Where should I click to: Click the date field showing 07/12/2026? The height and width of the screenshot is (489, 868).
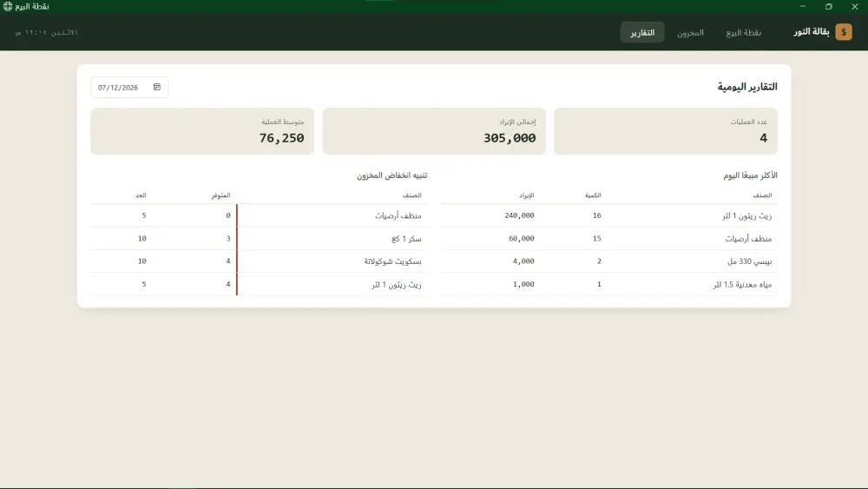pyautogui.click(x=129, y=87)
